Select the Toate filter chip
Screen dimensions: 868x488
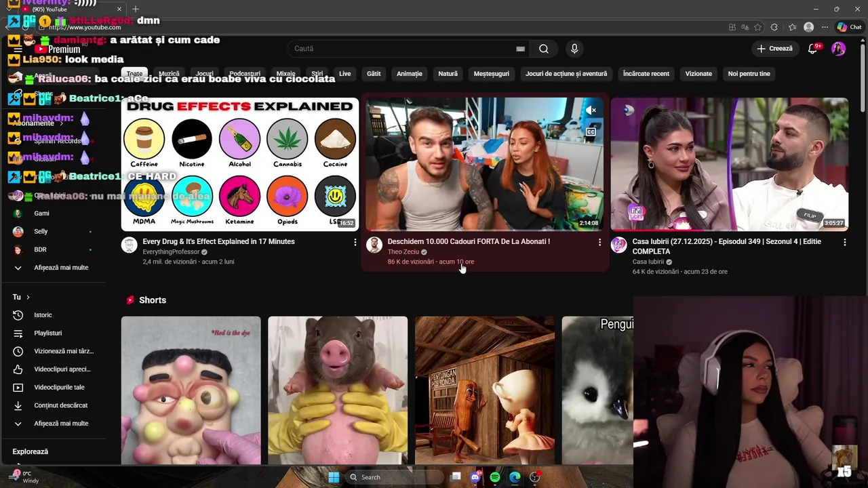click(134, 73)
